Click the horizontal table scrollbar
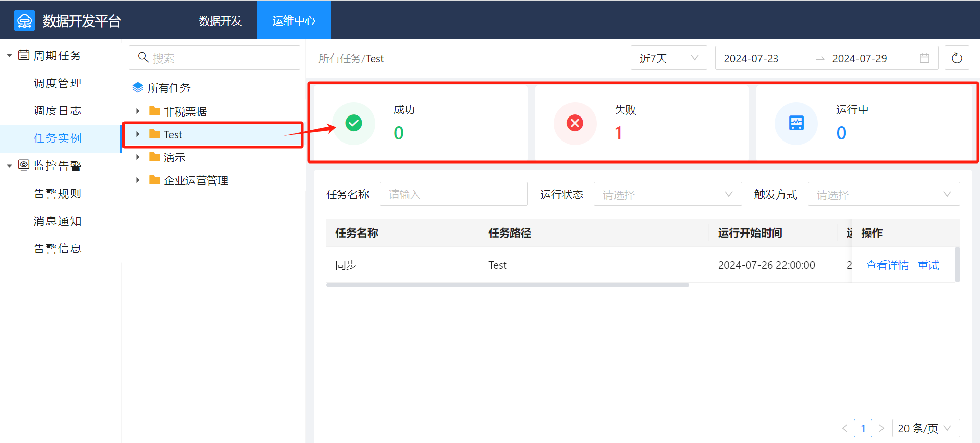The height and width of the screenshot is (443, 980). [507, 285]
